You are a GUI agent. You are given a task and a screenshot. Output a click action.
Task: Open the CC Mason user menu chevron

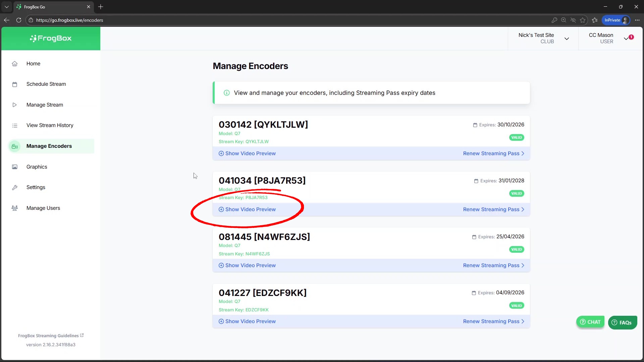(626, 39)
